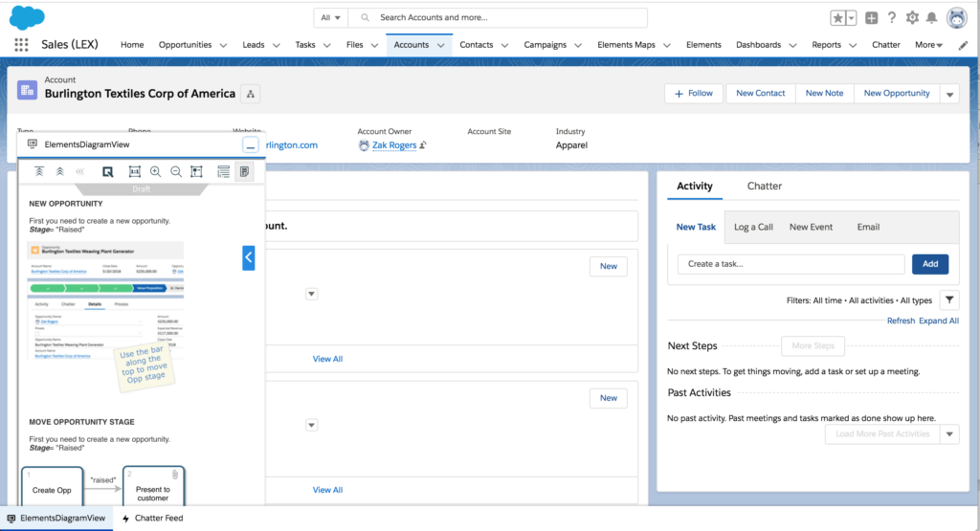
Task: View account hierarchy icon next to Burlington Textiles
Action: [x=251, y=94]
